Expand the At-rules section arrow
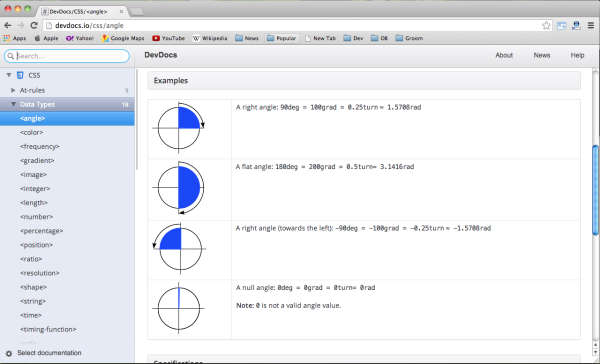Viewport: 600px width, 364px height. pyautogui.click(x=13, y=90)
